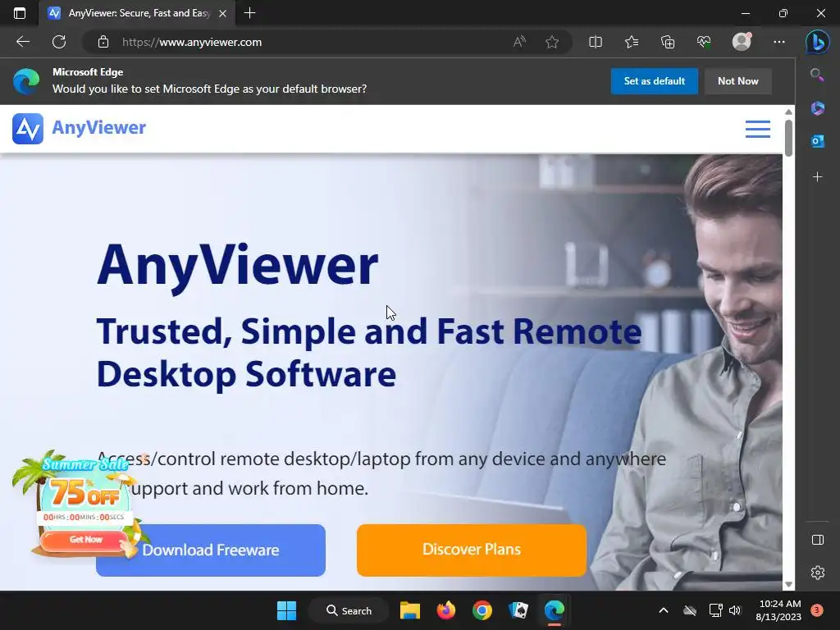Click the Download Freeware button

coord(211,550)
